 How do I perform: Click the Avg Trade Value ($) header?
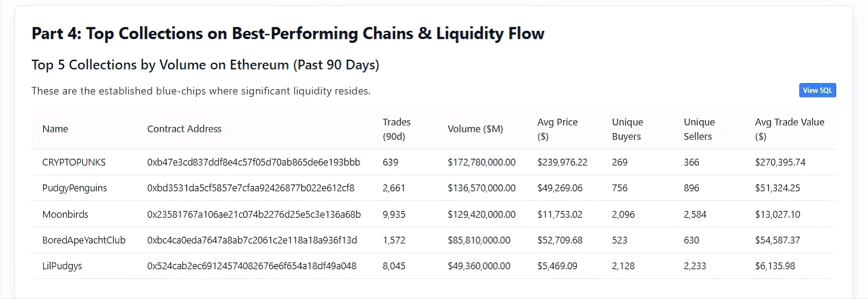click(789, 129)
